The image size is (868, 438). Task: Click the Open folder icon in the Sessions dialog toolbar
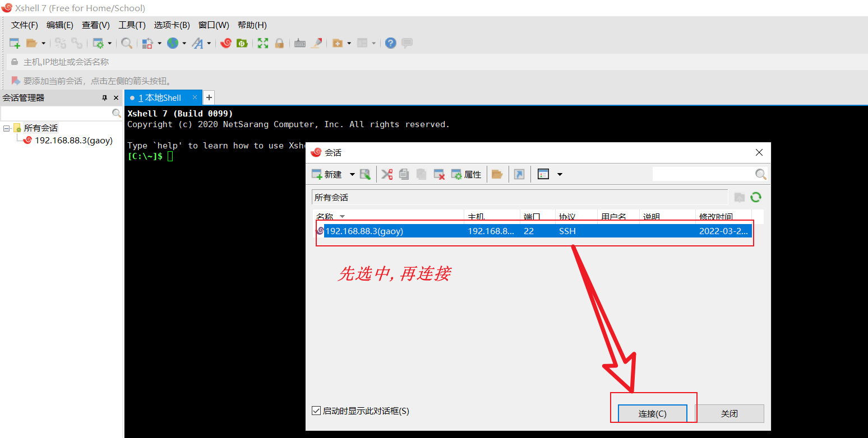point(497,174)
